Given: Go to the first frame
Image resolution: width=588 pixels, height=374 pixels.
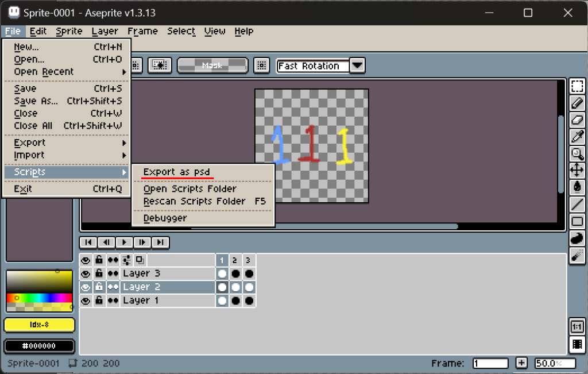Looking at the screenshot, I should [88, 242].
